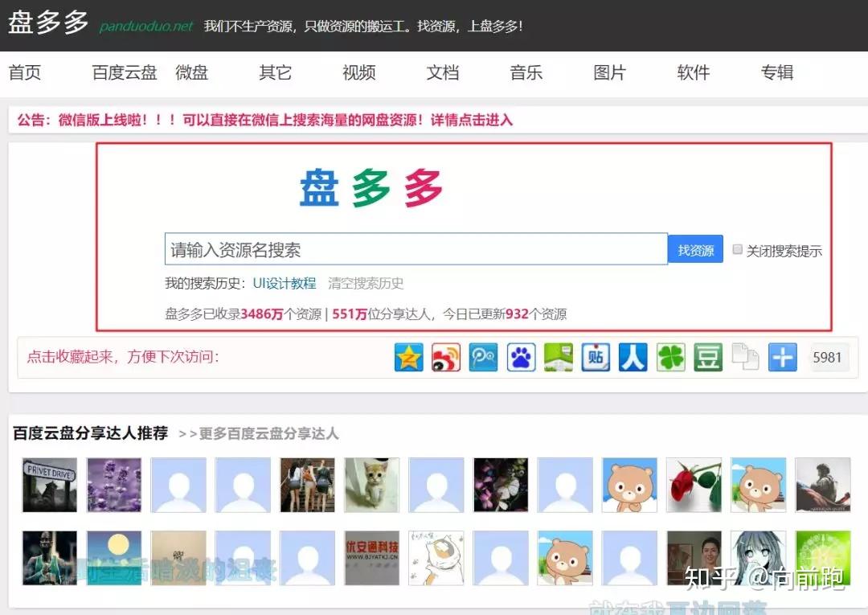The image size is (868, 615).
Task: Click the 盘多多 logo in header
Action: click(x=48, y=23)
